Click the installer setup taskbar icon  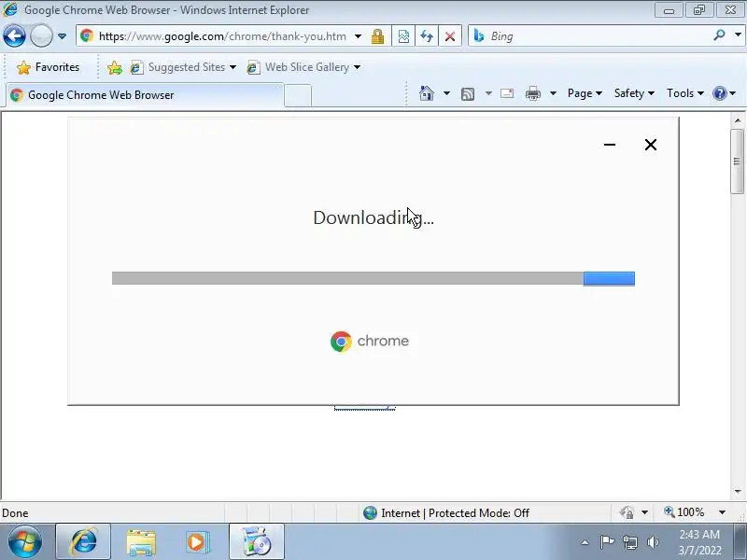[256, 542]
